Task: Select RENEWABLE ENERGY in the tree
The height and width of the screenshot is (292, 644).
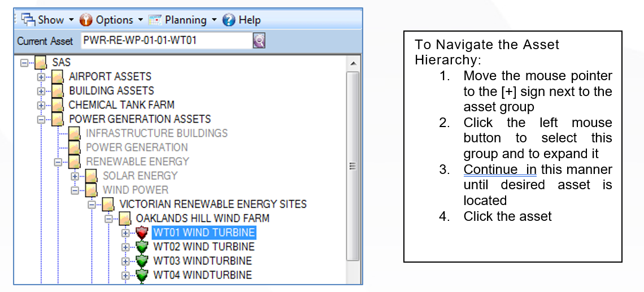Action: 138,162
